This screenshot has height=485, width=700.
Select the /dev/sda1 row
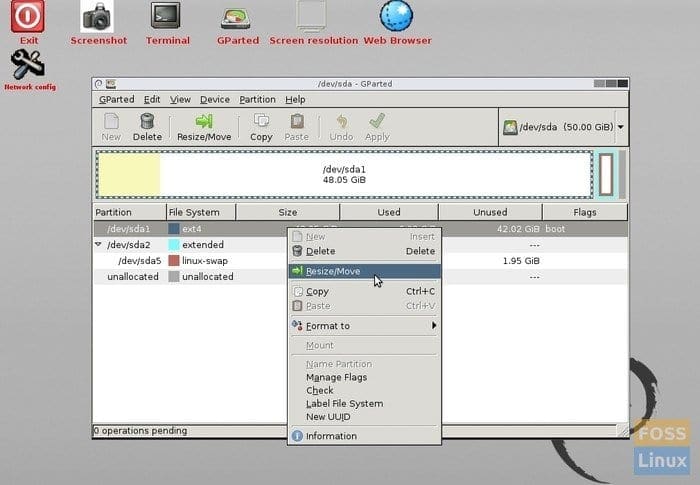[x=360, y=229]
